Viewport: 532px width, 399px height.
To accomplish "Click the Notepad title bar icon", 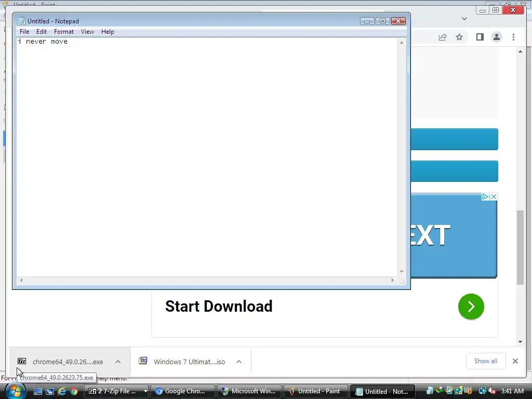I will click(22, 21).
